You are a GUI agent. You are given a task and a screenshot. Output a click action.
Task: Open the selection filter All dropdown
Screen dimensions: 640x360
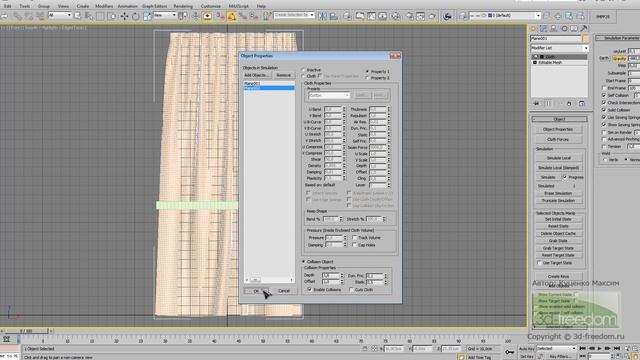60,16
